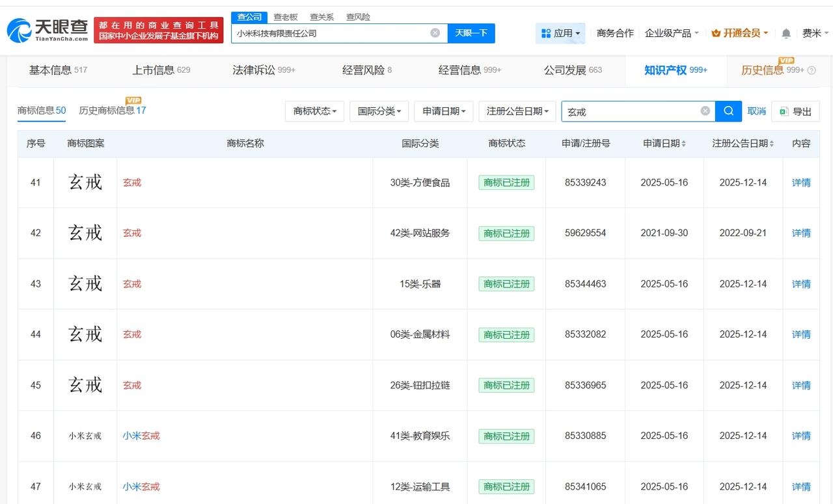The height and width of the screenshot is (504, 833).
Task: Click the 玄戒 trademark thumbnail in row 43
Action: 85,284
